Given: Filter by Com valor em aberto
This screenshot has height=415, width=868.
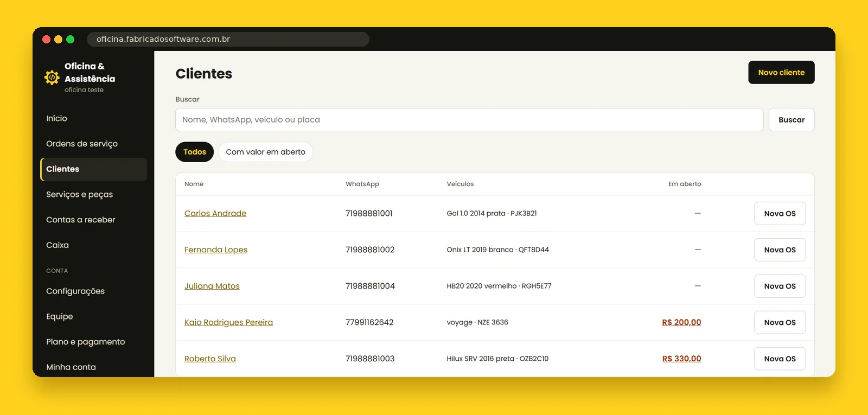Looking at the screenshot, I should [x=266, y=152].
